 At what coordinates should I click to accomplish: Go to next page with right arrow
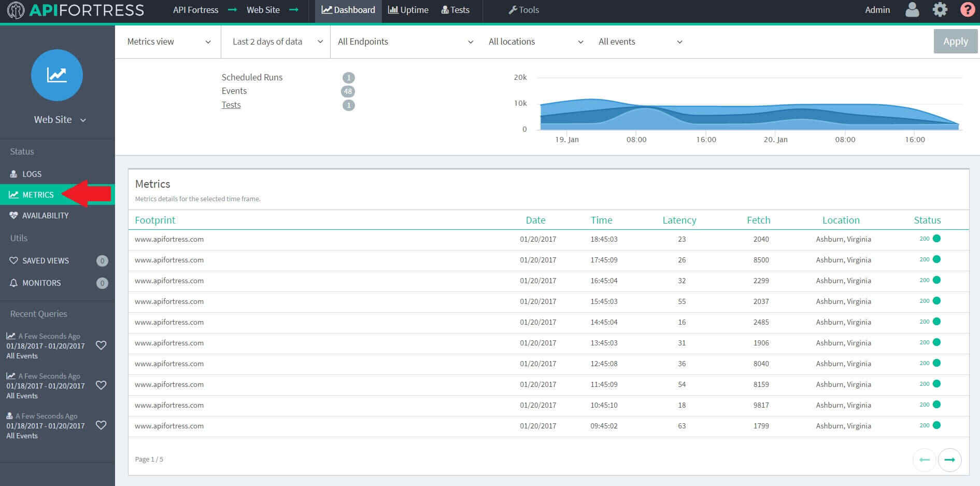click(x=949, y=460)
